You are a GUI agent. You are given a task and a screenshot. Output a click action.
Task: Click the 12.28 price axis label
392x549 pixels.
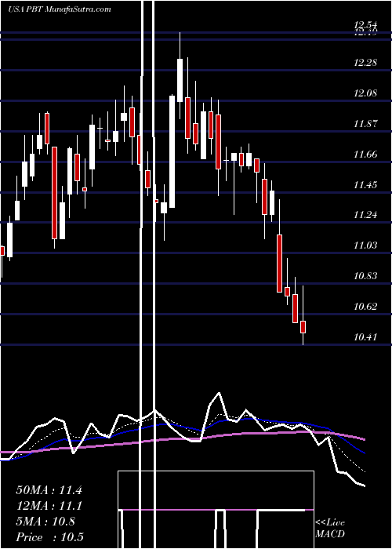tap(365, 63)
